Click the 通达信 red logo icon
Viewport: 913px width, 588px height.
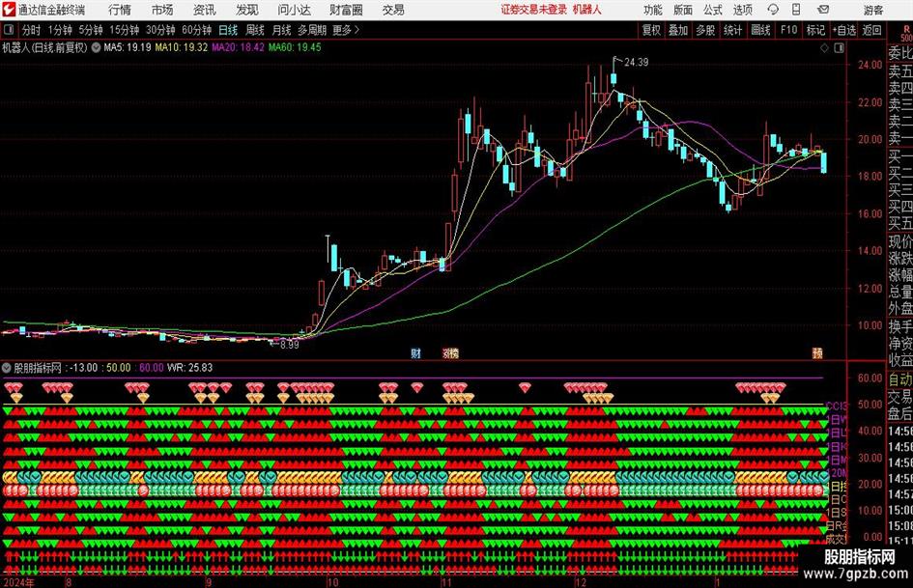click(x=8, y=10)
